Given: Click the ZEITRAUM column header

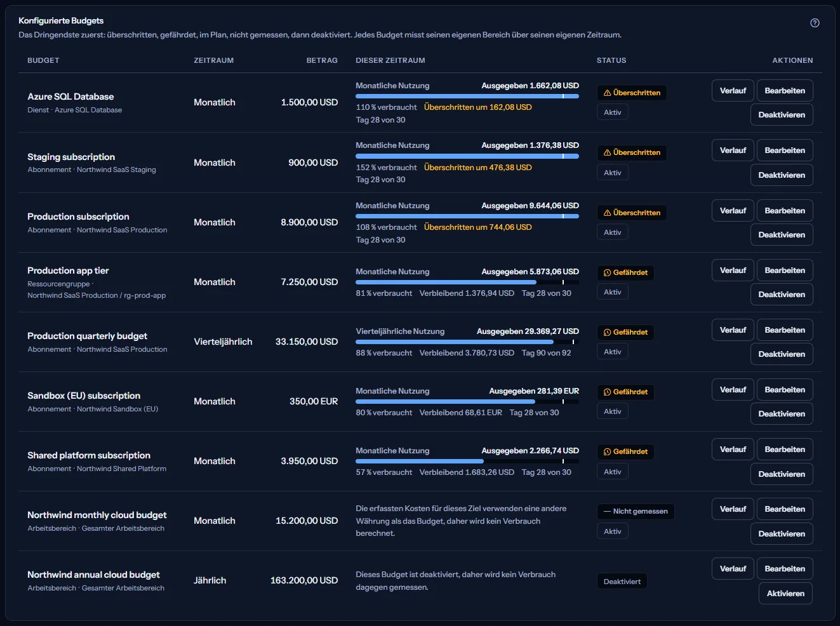Looking at the screenshot, I should coord(214,60).
